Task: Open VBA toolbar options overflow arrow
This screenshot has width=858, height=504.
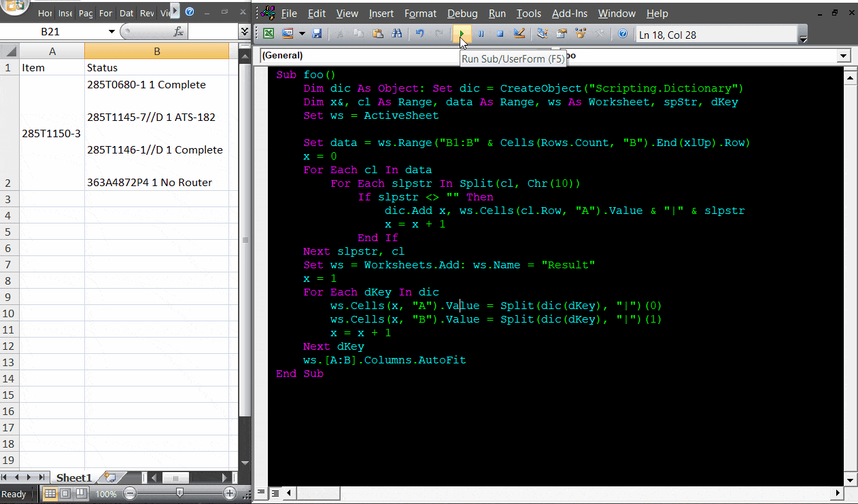Action: [x=804, y=38]
